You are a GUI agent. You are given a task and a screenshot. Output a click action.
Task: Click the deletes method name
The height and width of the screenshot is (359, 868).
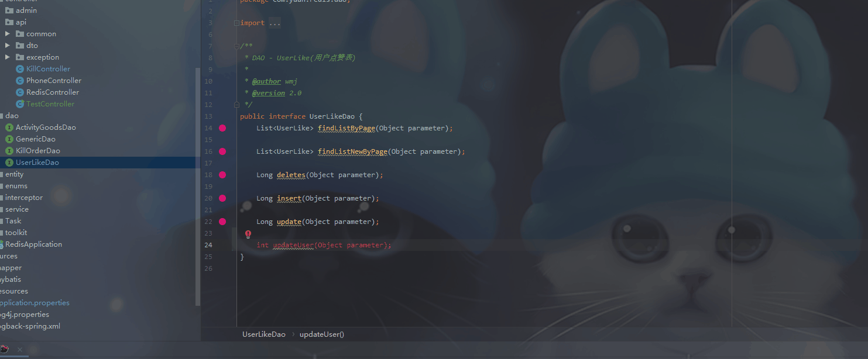(x=291, y=175)
